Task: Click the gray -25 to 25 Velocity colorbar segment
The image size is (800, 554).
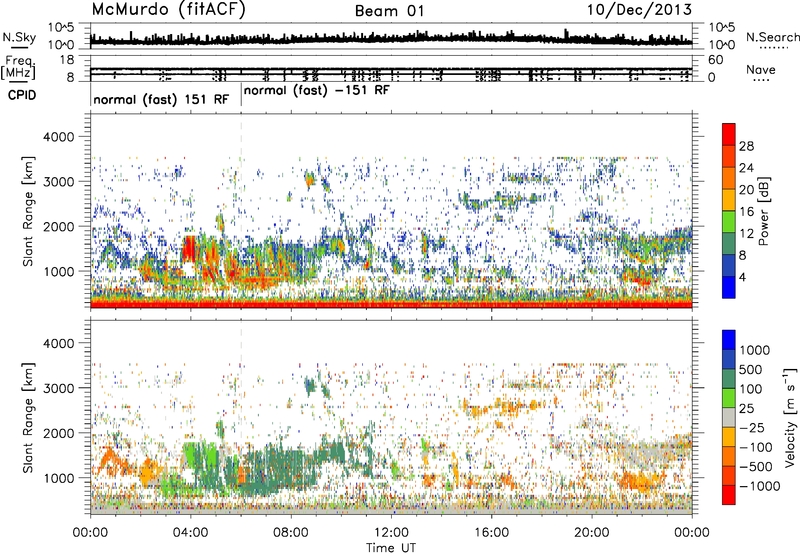Action: 729,417
